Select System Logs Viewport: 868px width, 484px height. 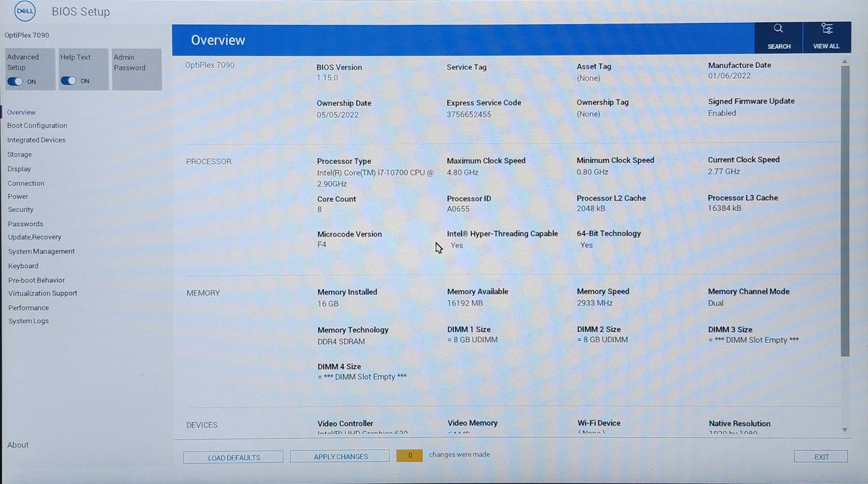coord(28,322)
